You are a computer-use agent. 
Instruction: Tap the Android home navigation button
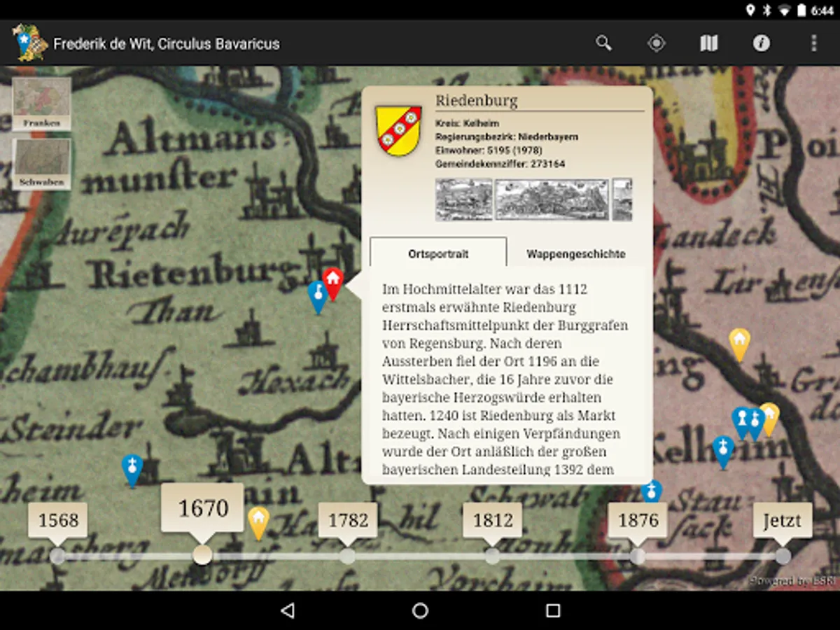click(x=420, y=610)
